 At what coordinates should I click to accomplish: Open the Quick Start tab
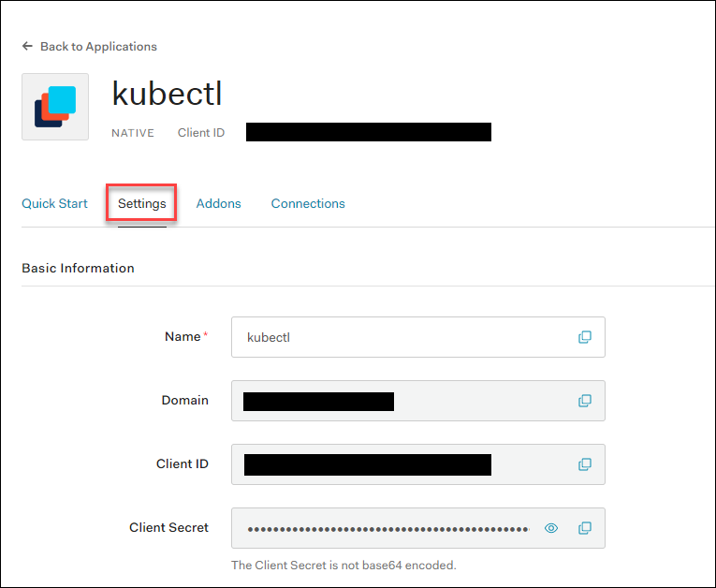tap(54, 203)
